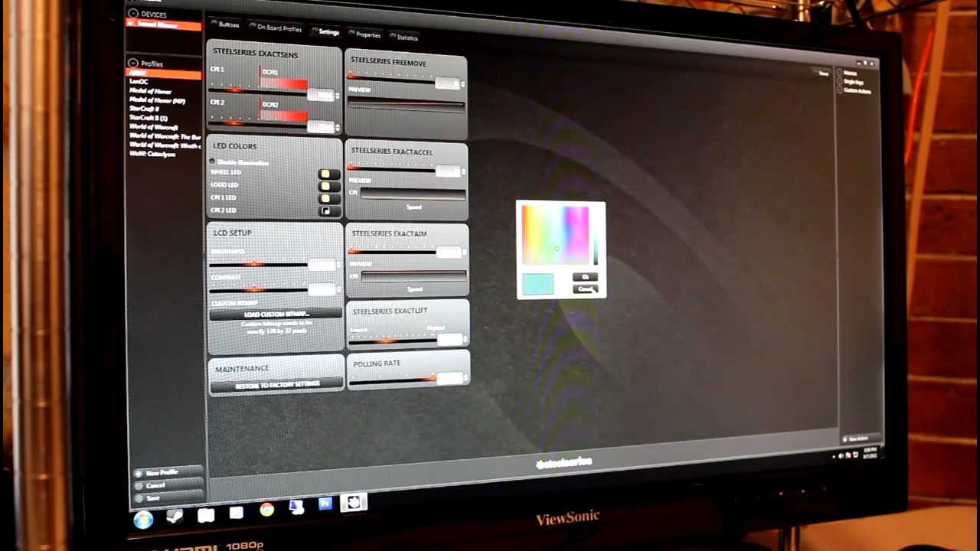Image resolution: width=980 pixels, height=551 pixels.
Task: Confirm with OK in the color picker
Action: [x=585, y=278]
